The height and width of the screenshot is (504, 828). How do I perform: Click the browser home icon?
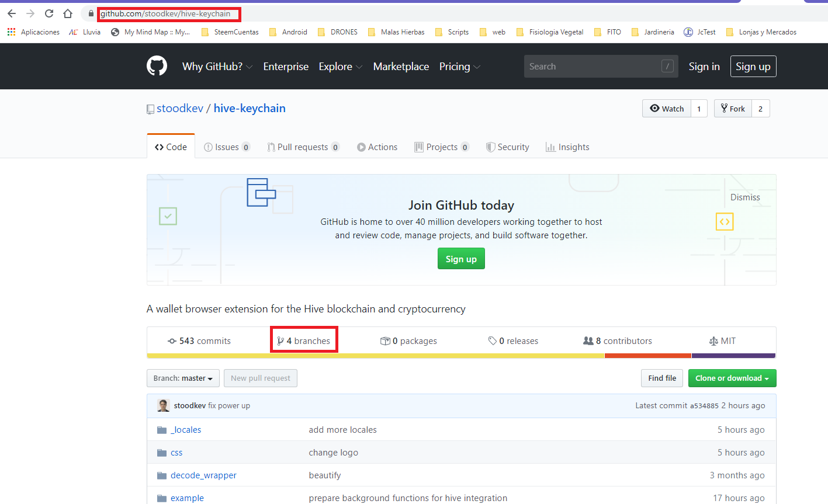pos(68,13)
